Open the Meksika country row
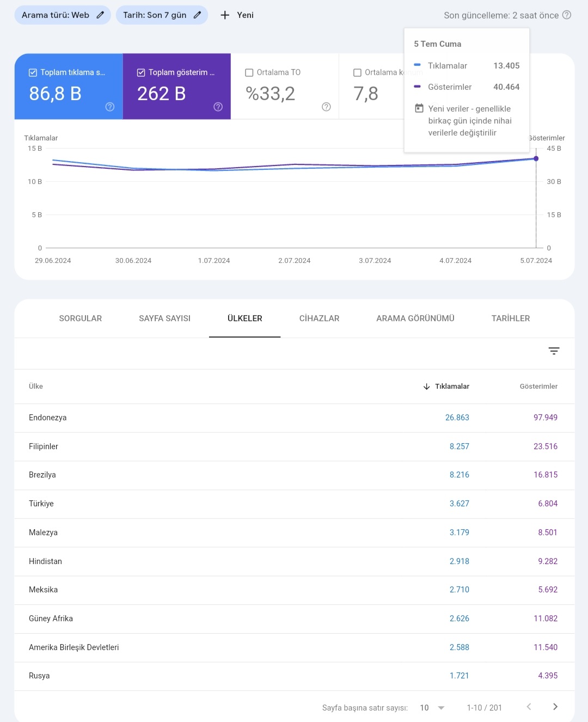The height and width of the screenshot is (722, 588). point(295,590)
